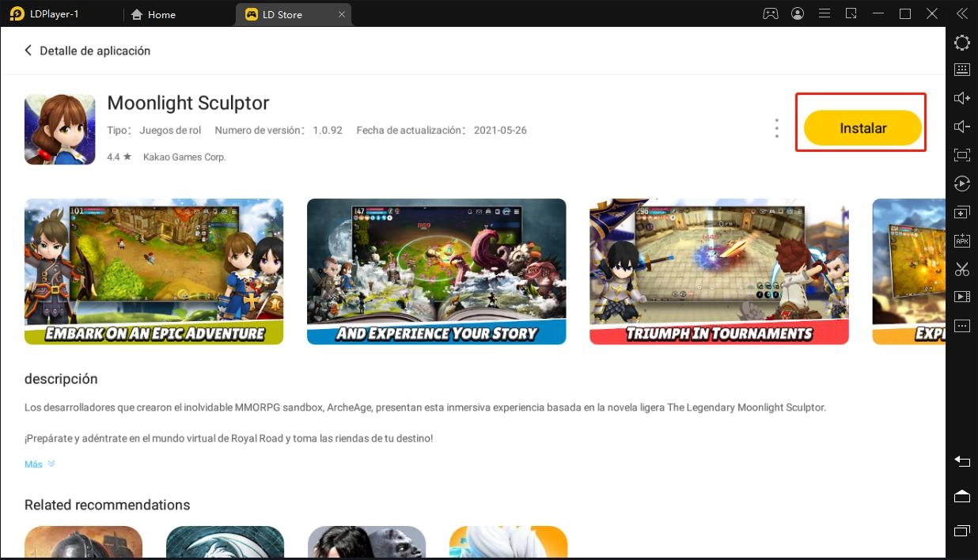Go back via Detalle de aplicación arrow
This screenshot has height=560, width=978.
28,51
